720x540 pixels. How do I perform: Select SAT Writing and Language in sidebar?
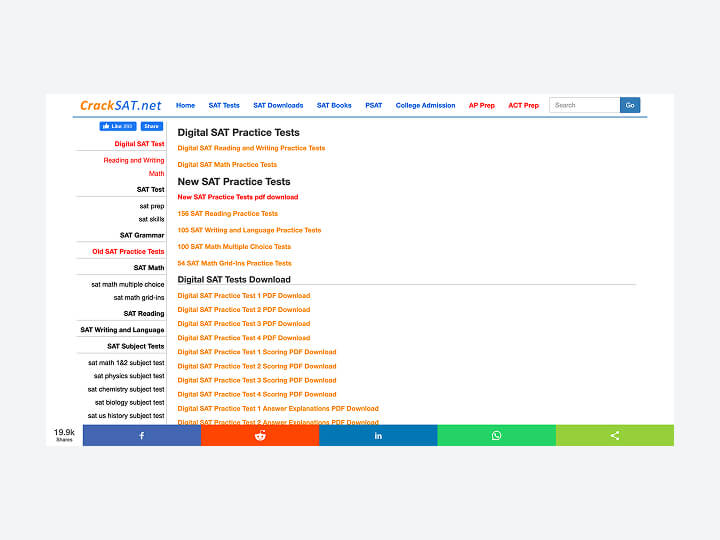(122, 330)
